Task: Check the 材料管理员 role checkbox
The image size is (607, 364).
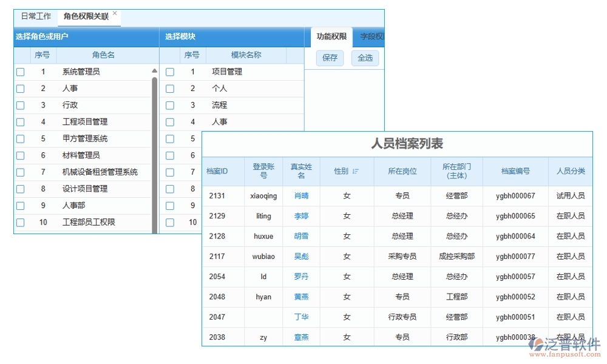Action: [x=20, y=155]
